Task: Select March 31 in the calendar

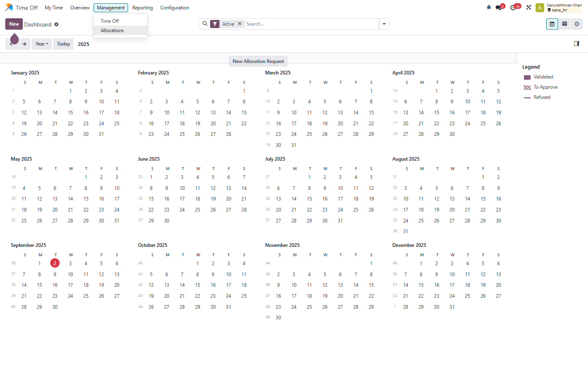Action: [294, 145]
